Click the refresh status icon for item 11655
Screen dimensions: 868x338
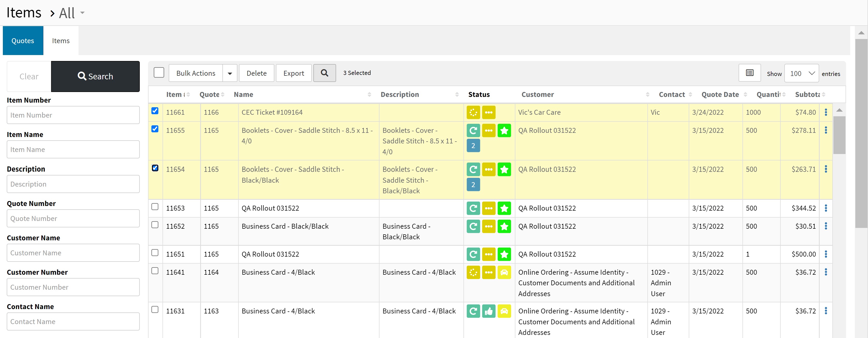[473, 130]
